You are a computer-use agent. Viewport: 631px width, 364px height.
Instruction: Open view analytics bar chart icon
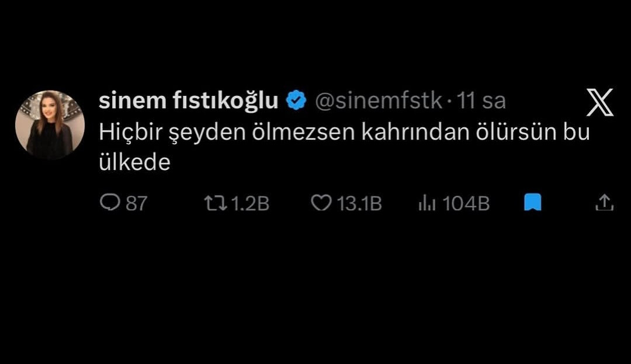pos(426,203)
